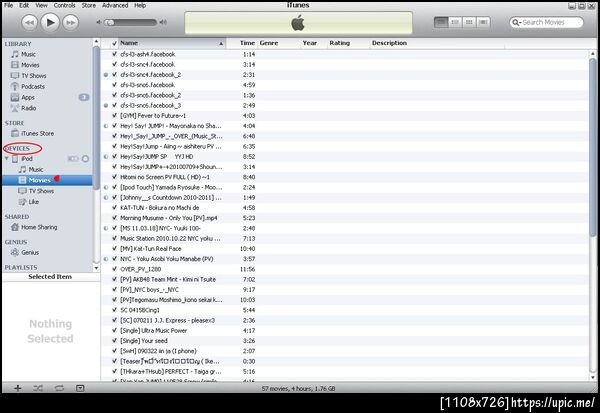Screen dimensions: 600x413
Task: Uncheck cfs-l3-ash4.facebook movie
Action: pyautogui.click(x=114, y=54)
